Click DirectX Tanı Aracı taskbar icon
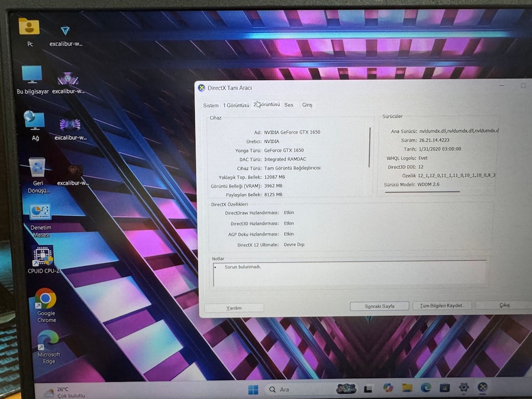This screenshot has width=532, height=399. coord(483,387)
